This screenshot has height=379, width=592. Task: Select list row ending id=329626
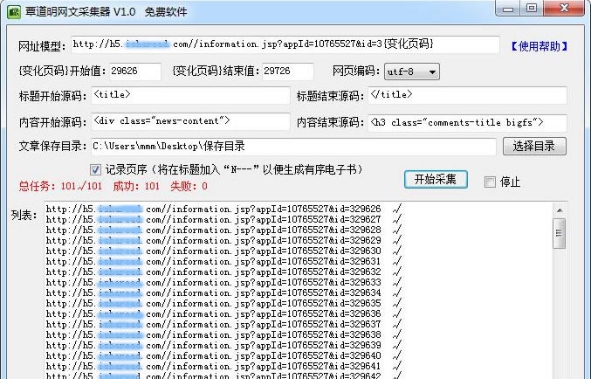point(224,209)
